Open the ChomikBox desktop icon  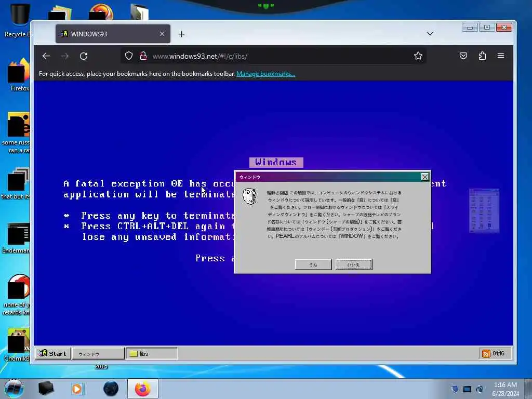click(x=17, y=344)
